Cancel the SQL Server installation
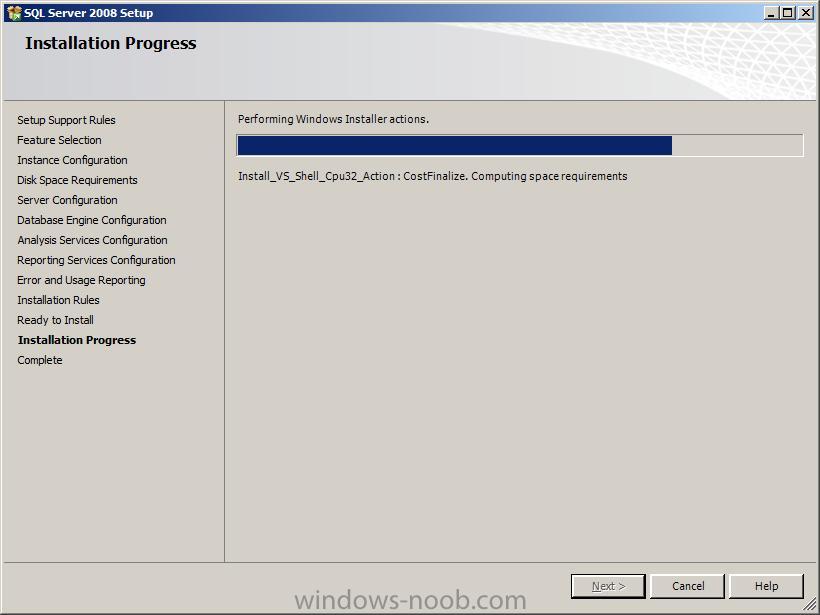 [x=688, y=586]
